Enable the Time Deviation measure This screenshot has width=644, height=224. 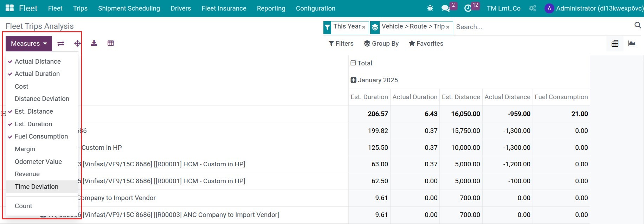click(x=42, y=187)
